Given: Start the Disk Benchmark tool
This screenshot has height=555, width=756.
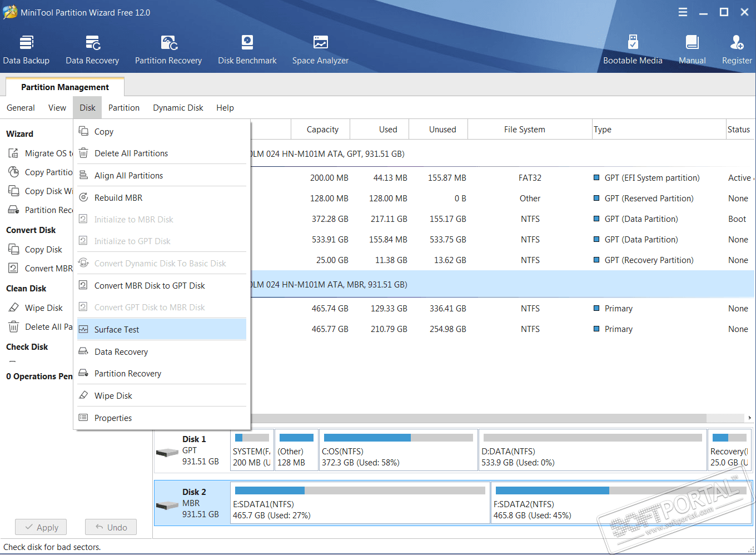Looking at the screenshot, I should coord(247,49).
